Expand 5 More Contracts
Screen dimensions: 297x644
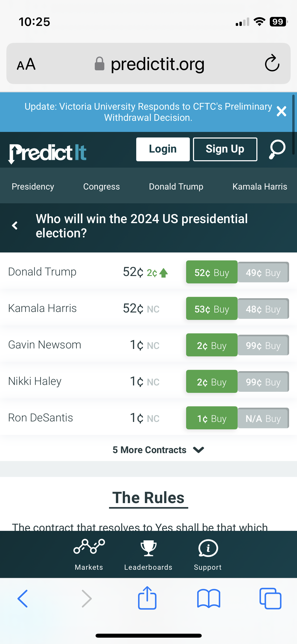coord(158,450)
